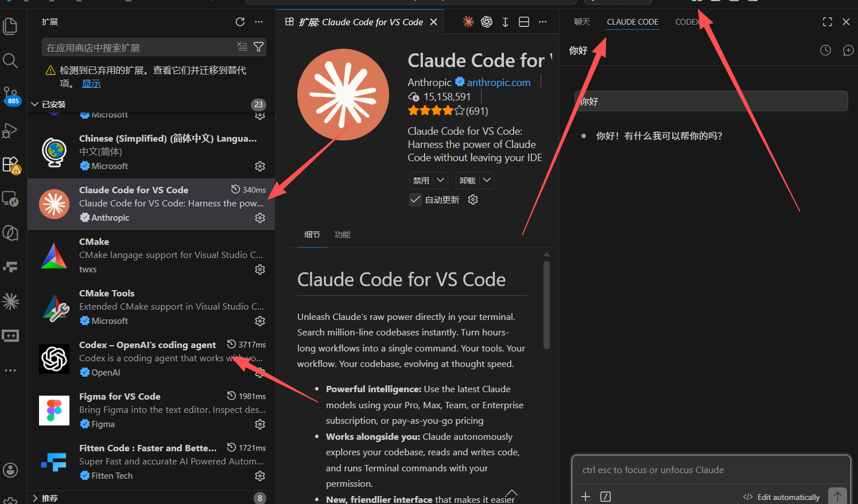This screenshot has width=858, height=504.
Task: Open manage gear for Chinese Language pack
Action: point(260,166)
